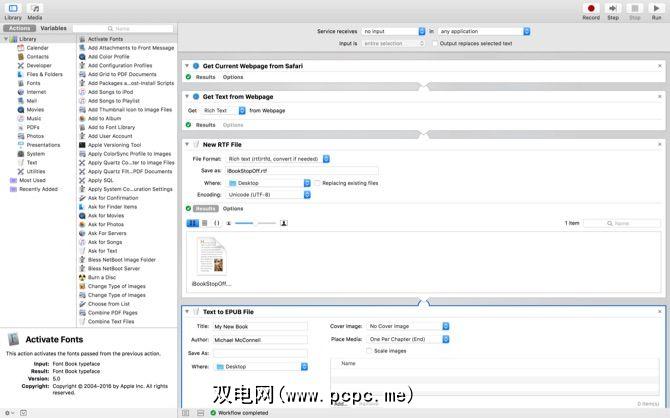Open the Place Media dropdown

click(x=408, y=339)
